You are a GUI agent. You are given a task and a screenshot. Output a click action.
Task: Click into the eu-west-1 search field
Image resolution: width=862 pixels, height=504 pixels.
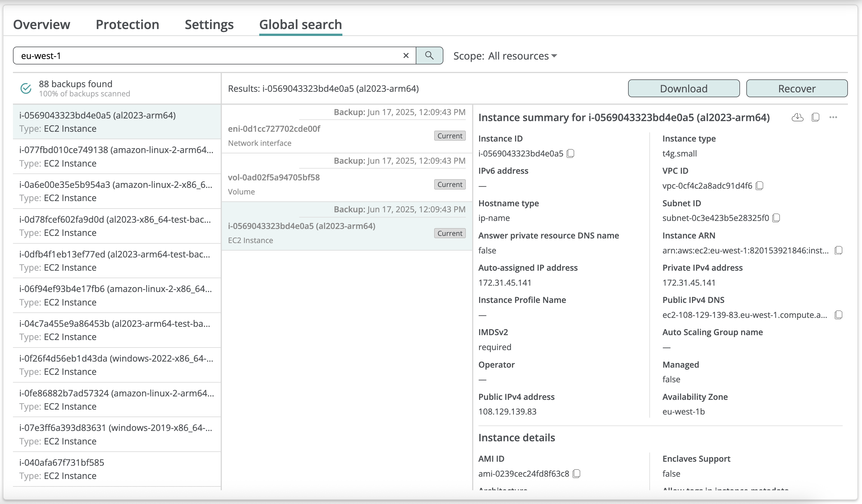coord(205,56)
